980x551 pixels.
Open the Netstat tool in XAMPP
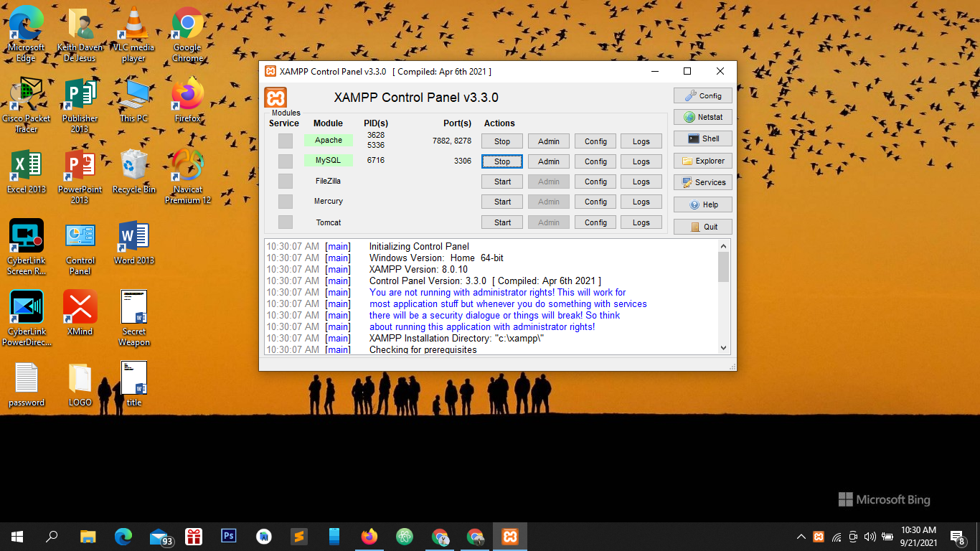pyautogui.click(x=702, y=117)
